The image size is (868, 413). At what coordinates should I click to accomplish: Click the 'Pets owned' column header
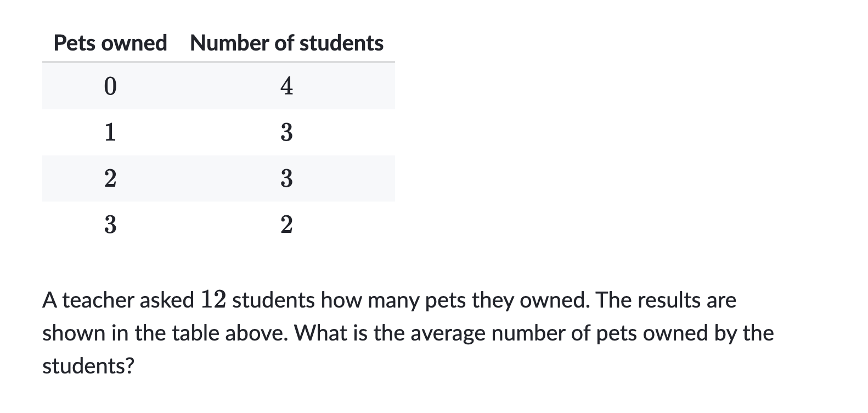[x=110, y=43]
